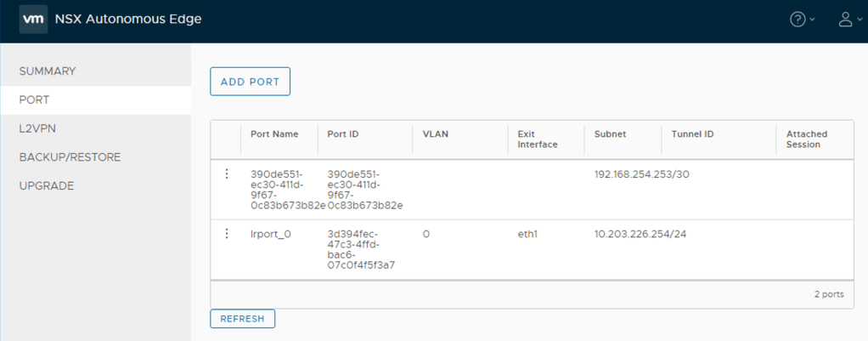Click the Add Port button
This screenshot has width=868, height=341.
pos(251,82)
